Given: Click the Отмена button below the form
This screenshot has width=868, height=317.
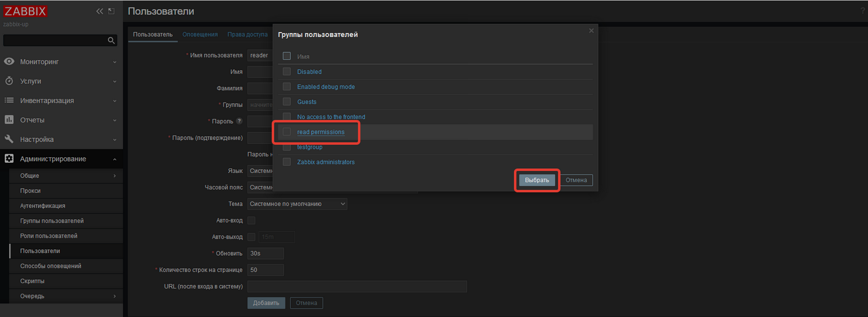Looking at the screenshot, I should click(x=306, y=303).
